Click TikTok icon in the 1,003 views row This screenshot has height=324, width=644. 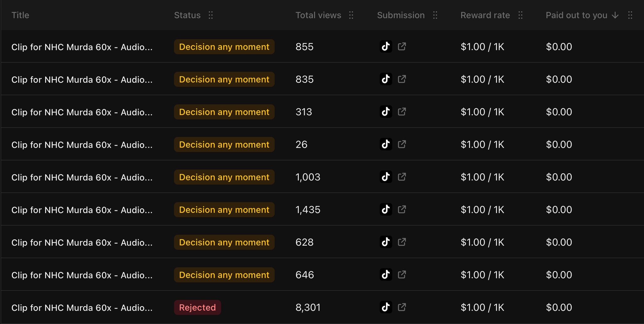386,177
